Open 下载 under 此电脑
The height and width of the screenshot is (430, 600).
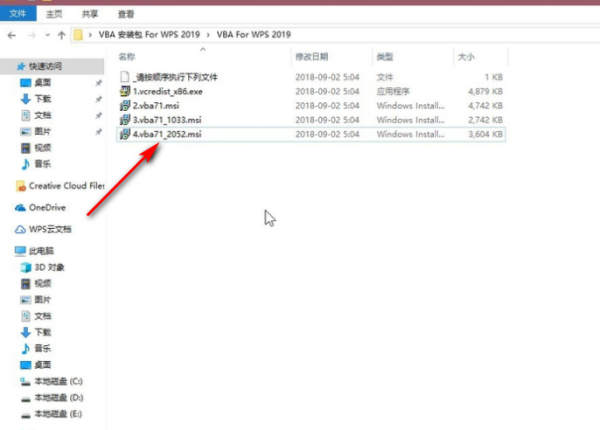coord(42,332)
